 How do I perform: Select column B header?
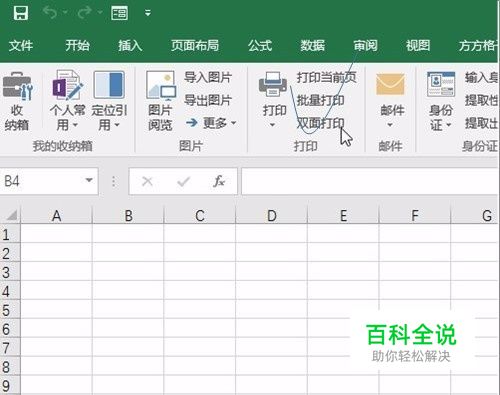pos(128,215)
